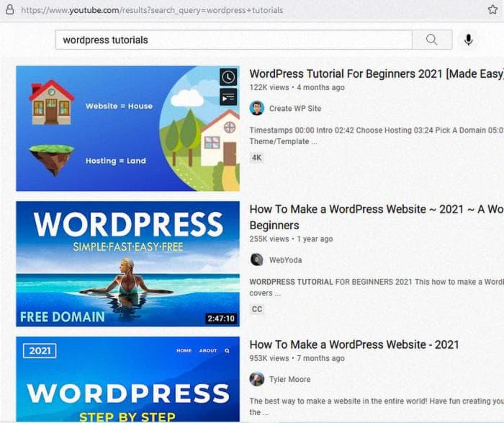Open How To Make a WordPress Website - 2021 title

[354, 344]
